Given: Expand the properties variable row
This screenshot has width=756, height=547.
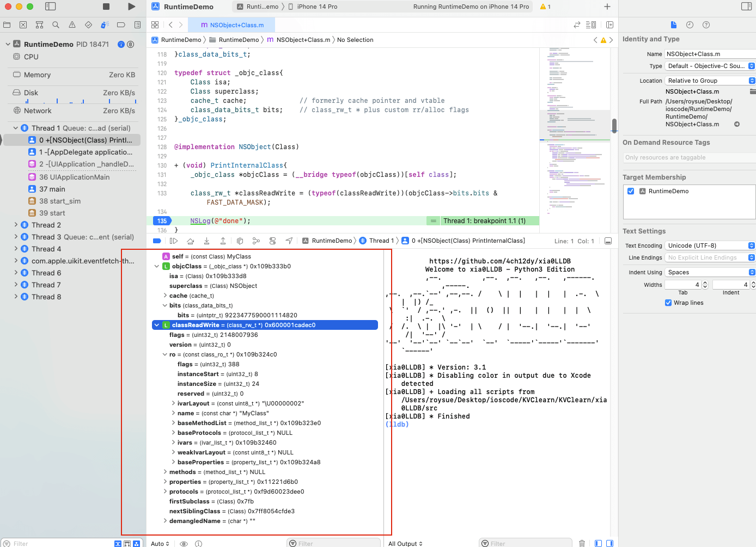Looking at the screenshot, I should click(x=165, y=482).
